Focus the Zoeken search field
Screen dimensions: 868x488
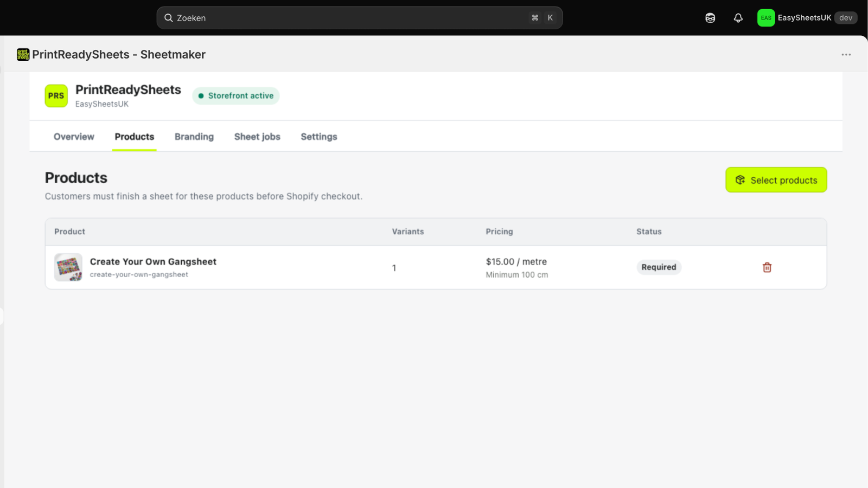pyautogui.click(x=360, y=18)
